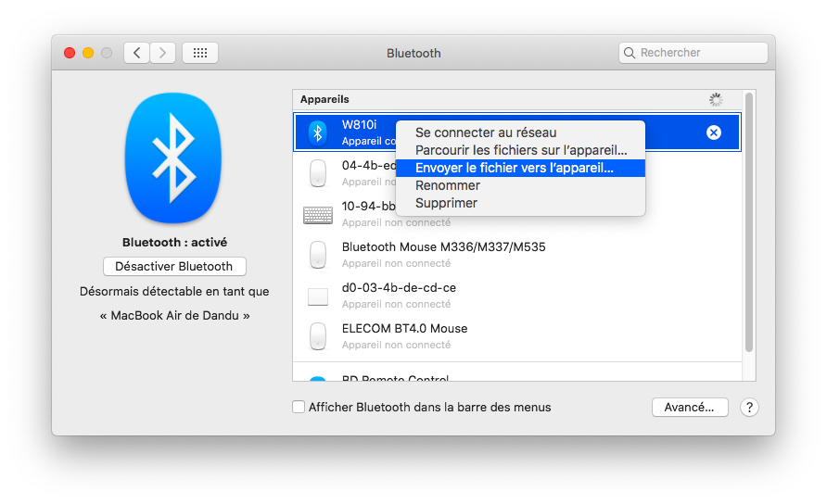Choose Se connecter au réseau
This screenshot has width=827, height=504.
(x=520, y=132)
